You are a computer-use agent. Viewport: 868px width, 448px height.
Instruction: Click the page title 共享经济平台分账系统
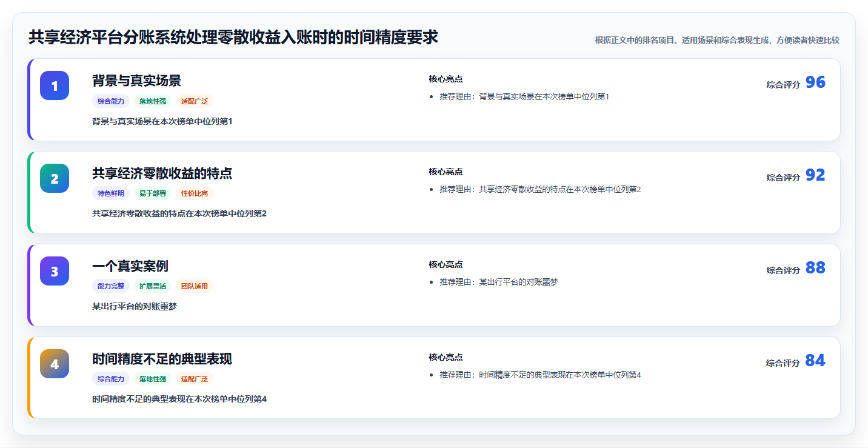click(x=233, y=38)
